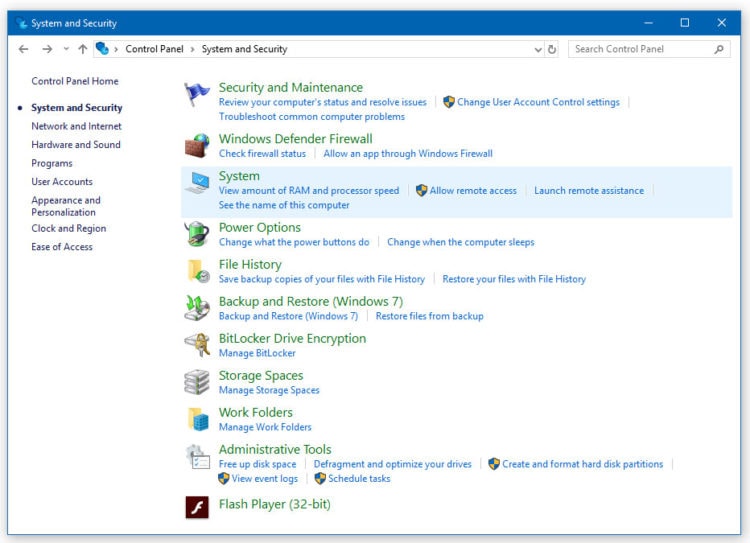
Task: Click the Power Options battery icon
Action: [x=197, y=234]
